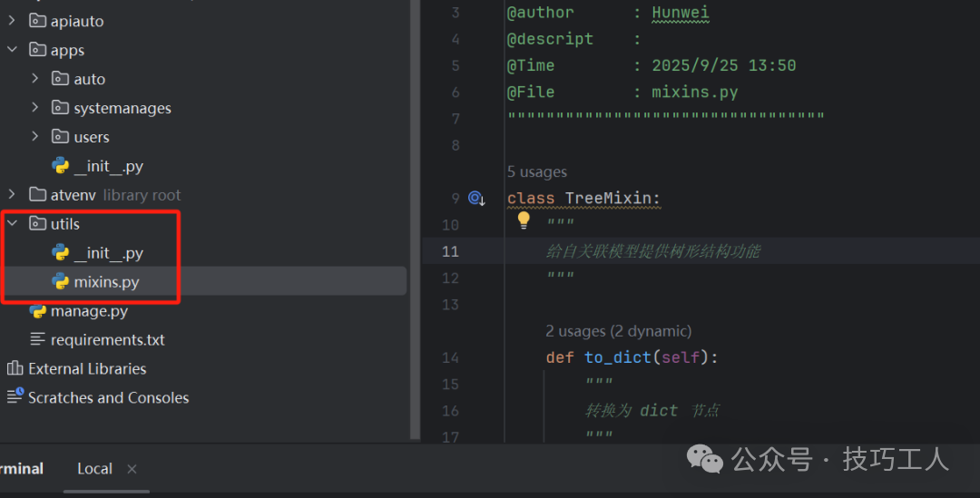980x498 pixels.
Task: Close the Local terminal tab
Action: (132, 469)
